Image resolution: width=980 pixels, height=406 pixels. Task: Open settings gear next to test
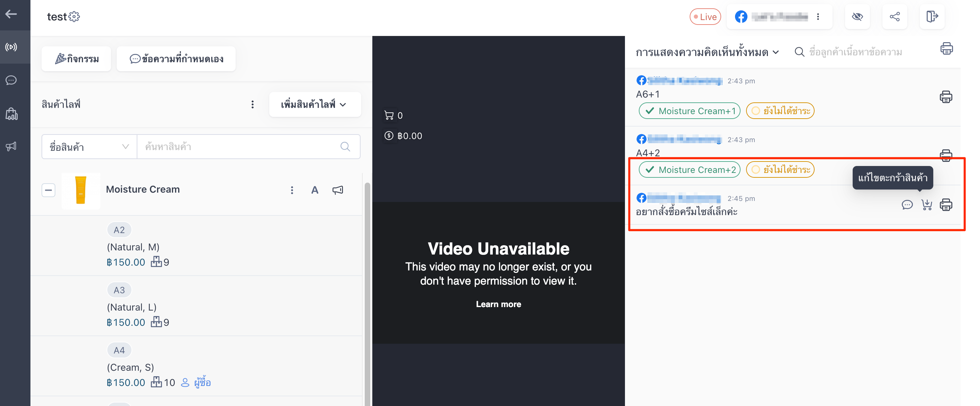(74, 17)
